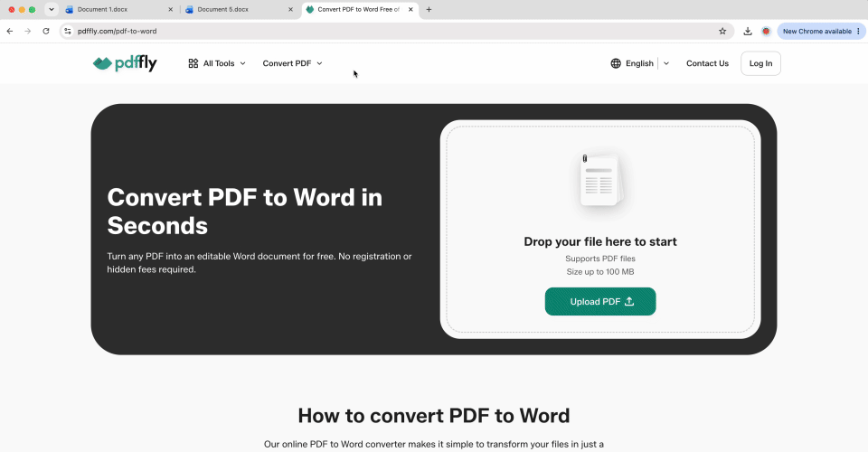Viewport: 868px width, 452px height.
Task: Open Chrome downloads icon
Action: 748,31
